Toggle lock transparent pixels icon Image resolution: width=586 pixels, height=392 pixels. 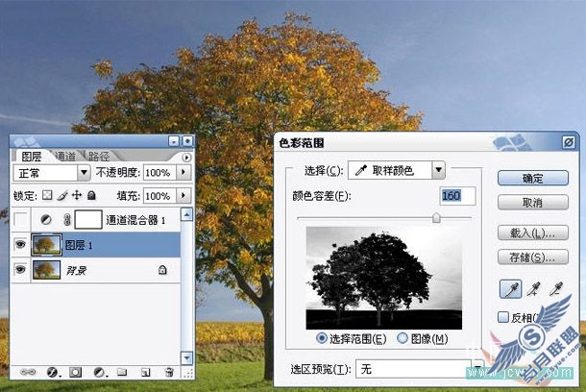(x=47, y=195)
